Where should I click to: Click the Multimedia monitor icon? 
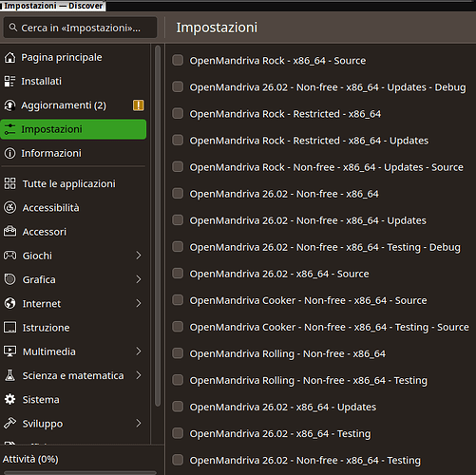pyautogui.click(x=10, y=351)
